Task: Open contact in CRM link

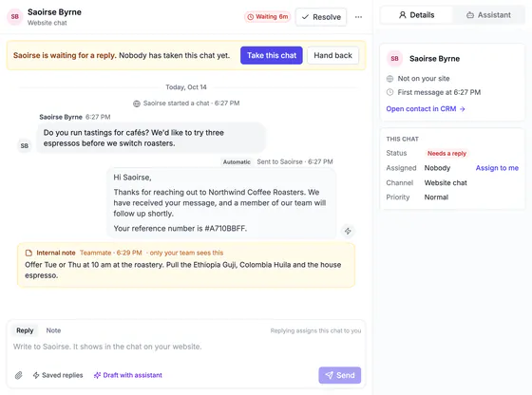Action: click(x=426, y=109)
